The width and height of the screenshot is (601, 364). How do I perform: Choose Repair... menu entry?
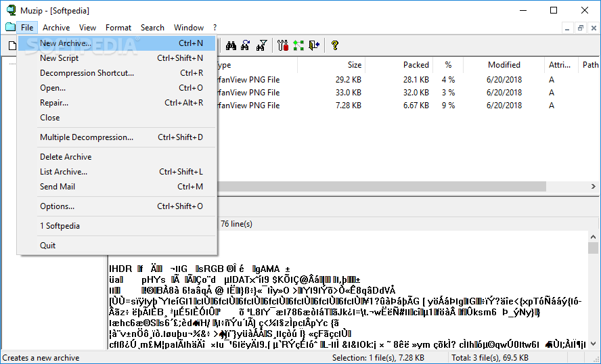coord(117,103)
